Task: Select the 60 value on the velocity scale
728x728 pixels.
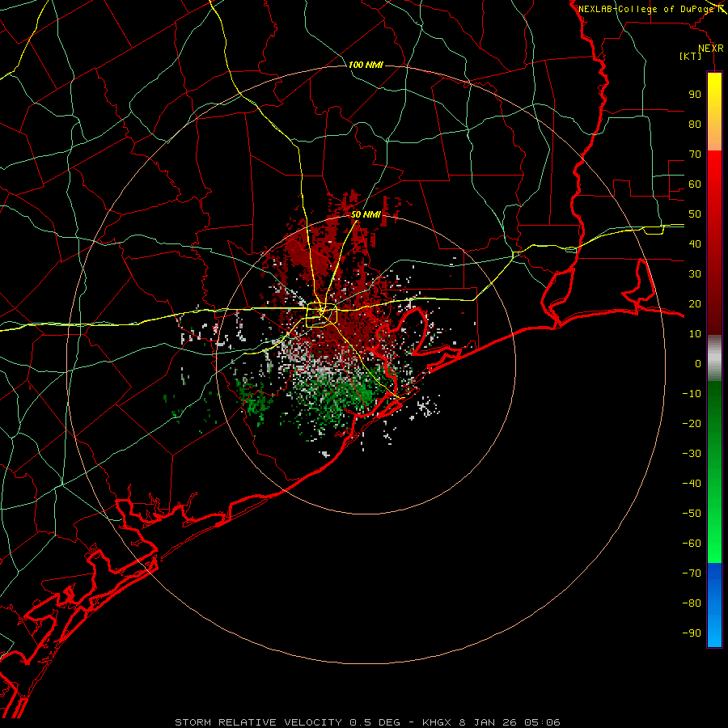Action: coord(695,184)
